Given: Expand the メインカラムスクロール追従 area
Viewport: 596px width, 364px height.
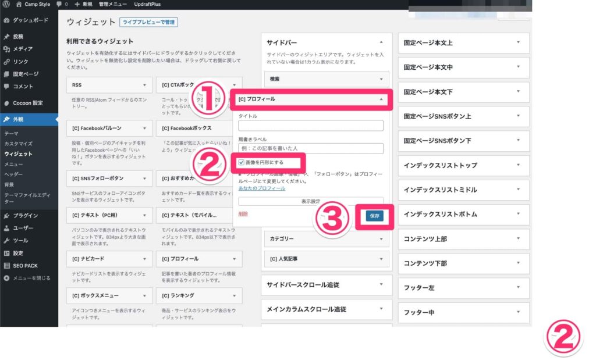Looking at the screenshot, I should 381,309.
